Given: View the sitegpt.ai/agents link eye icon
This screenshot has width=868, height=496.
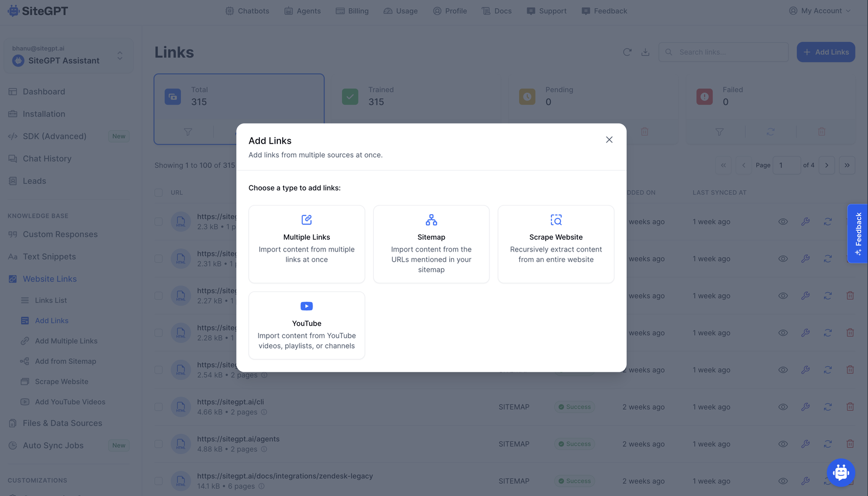Looking at the screenshot, I should (783, 444).
